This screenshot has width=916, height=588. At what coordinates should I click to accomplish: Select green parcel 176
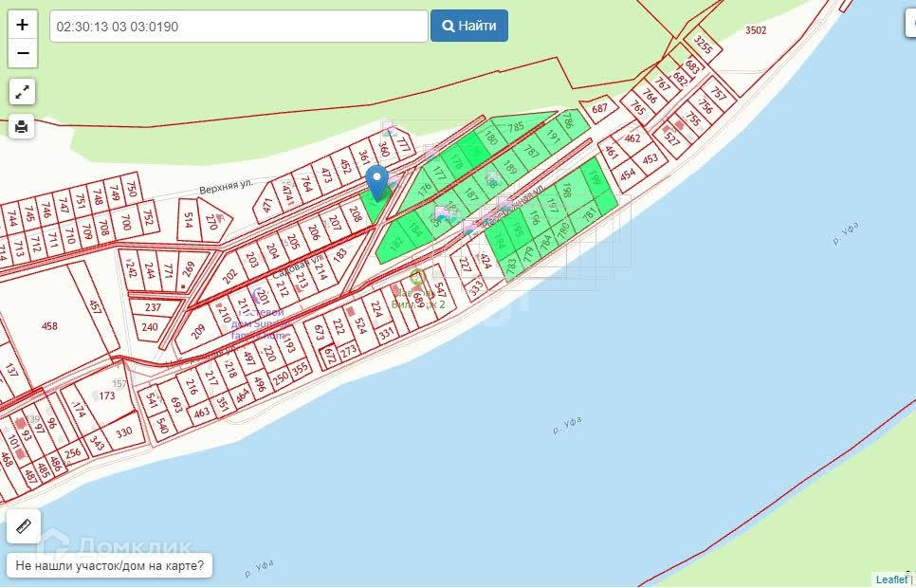[x=424, y=190]
